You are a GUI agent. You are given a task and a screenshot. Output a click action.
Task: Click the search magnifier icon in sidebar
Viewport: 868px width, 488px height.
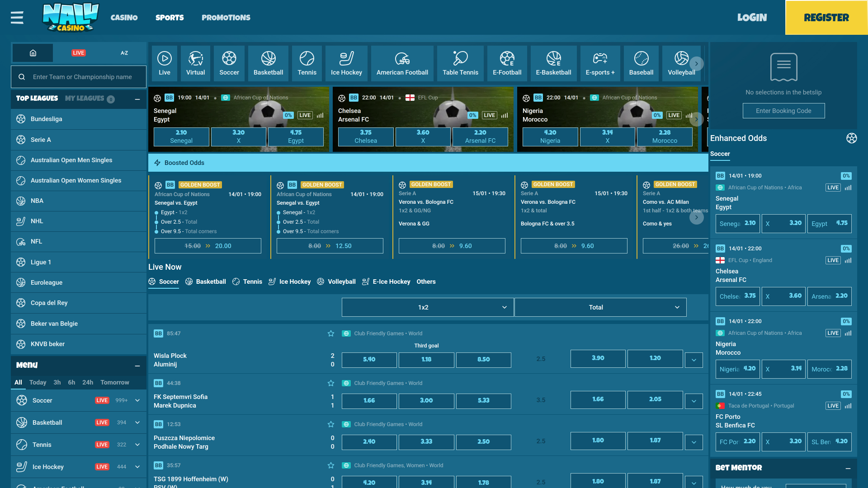(x=22, y=77)
